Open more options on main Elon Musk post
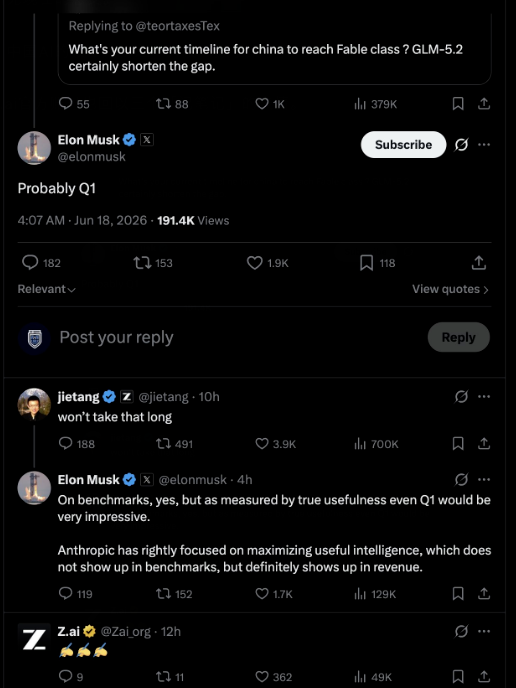The height and width of the screenshot is (688, 516). [484, 144]
